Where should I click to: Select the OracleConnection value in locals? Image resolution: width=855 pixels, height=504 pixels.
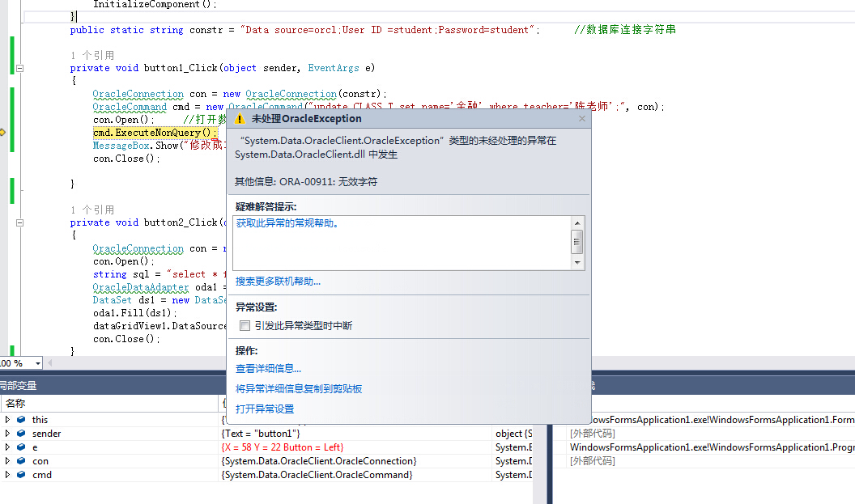[x=319, y=461]
